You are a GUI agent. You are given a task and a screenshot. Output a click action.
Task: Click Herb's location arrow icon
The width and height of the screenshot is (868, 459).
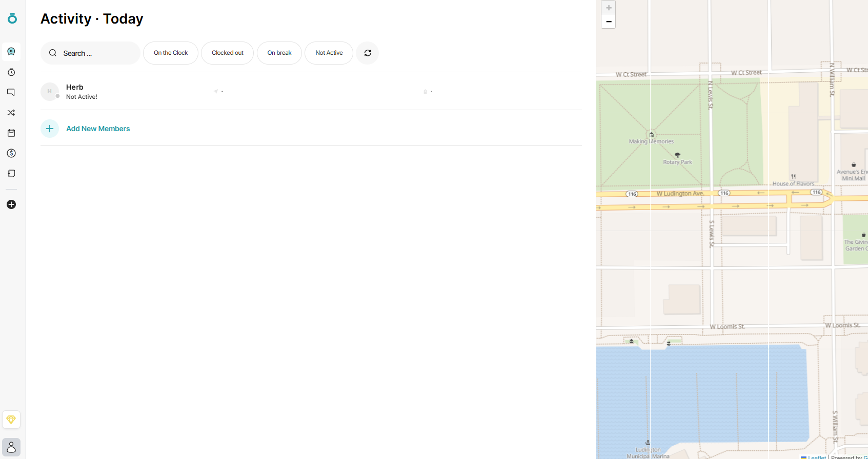click(x=216, y=91)
